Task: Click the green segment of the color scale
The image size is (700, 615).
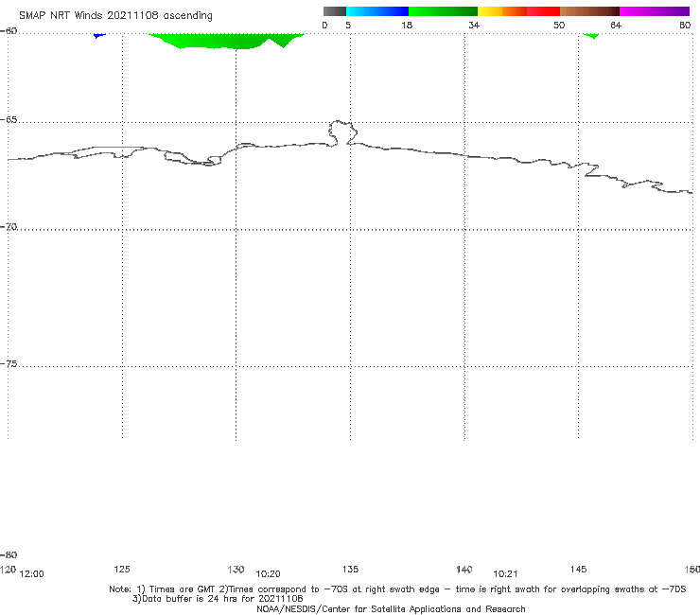Action: (x=443, y=11)
